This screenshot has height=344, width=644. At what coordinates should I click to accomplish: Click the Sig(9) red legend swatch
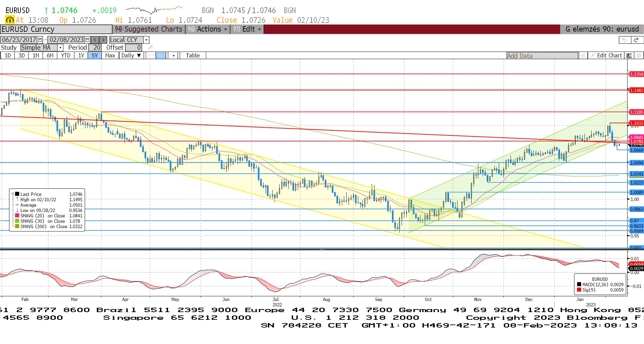[579, 290]
